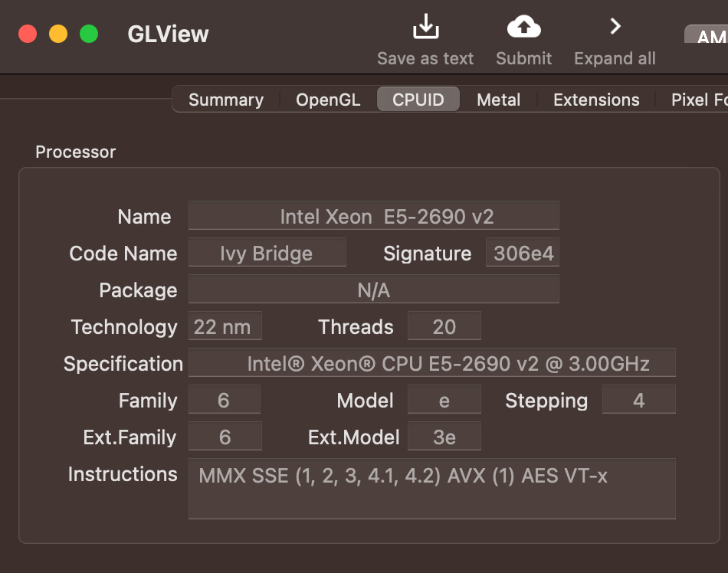The height and width of the screenshot is (573, 728).
Task: Click the Signature field 306e4
Action: pyautogui.click(x=523, y=252)
